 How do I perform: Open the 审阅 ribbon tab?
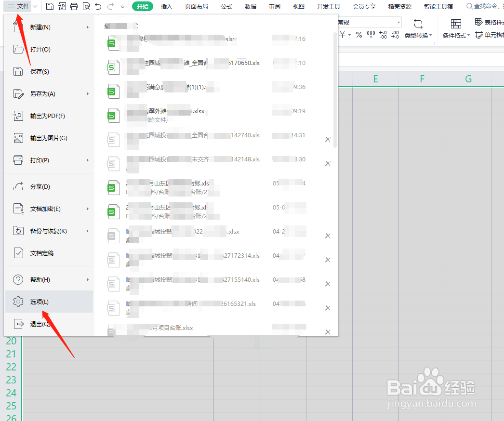click(x=275, y=6)
